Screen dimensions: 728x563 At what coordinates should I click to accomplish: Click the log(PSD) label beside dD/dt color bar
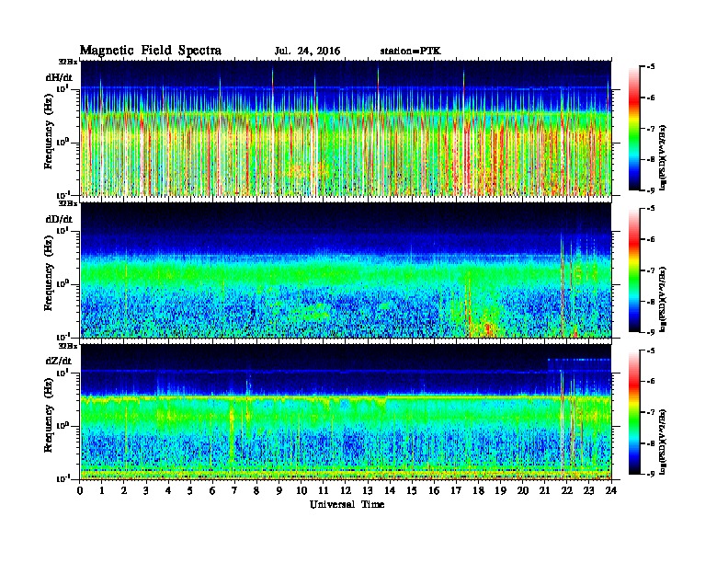pos(663,299)
